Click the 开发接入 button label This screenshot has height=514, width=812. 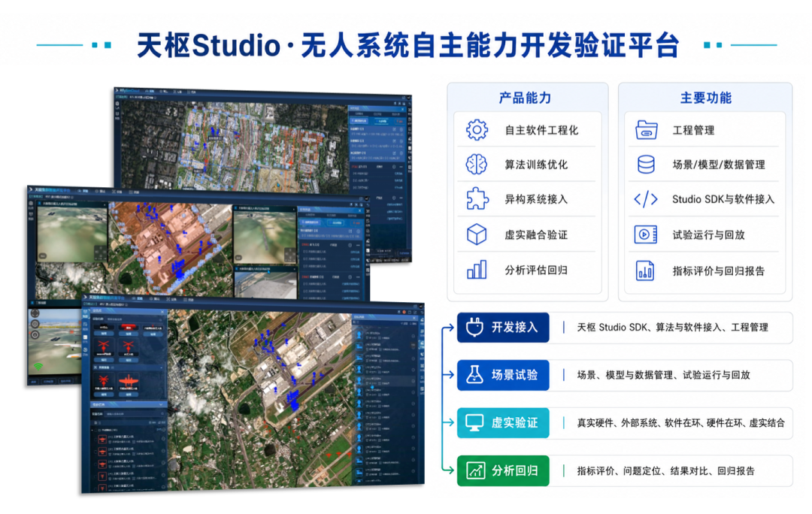(514, 327)
